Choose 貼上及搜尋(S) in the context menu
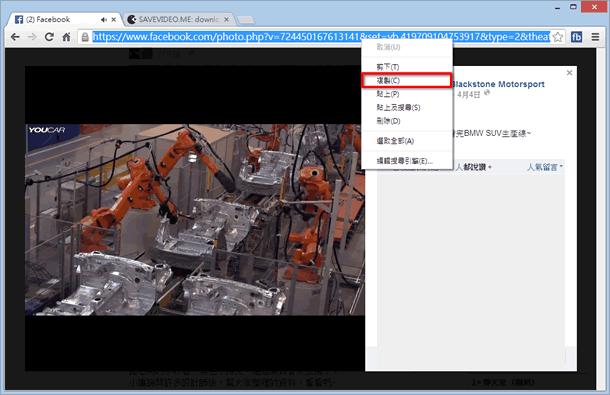 (407, 107)
